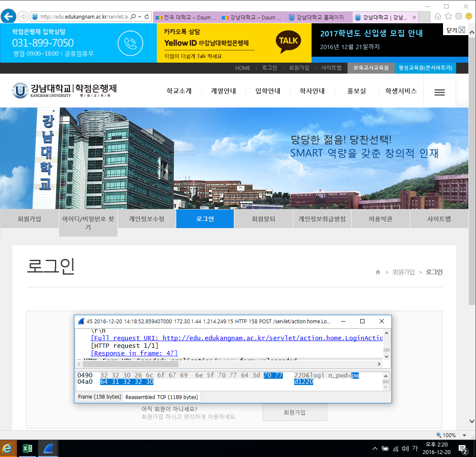Viewport: 476px width, 457px height.
Task: Open the address bar dropdown arrow
Action: coord(140,17)
